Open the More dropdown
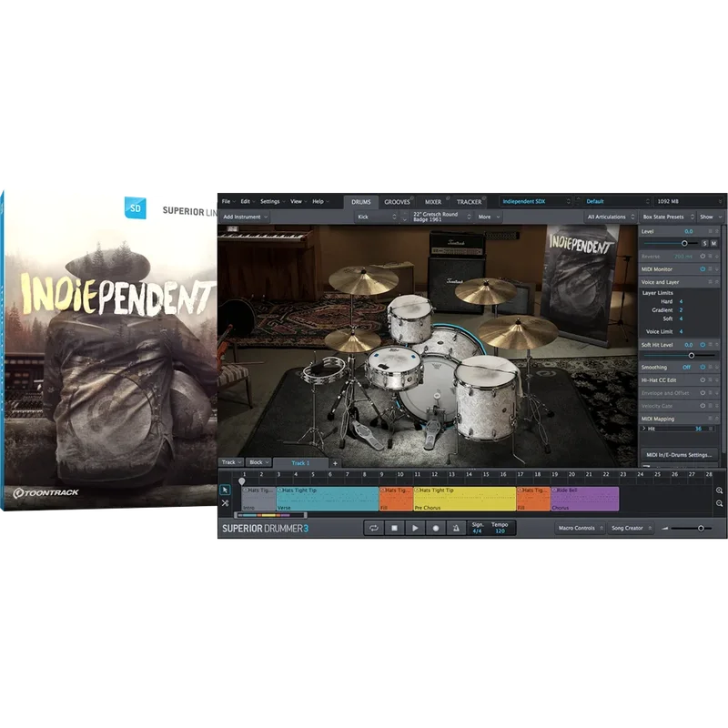The width and height of the screenshot is (728, 728). click(x=489, y=217)
